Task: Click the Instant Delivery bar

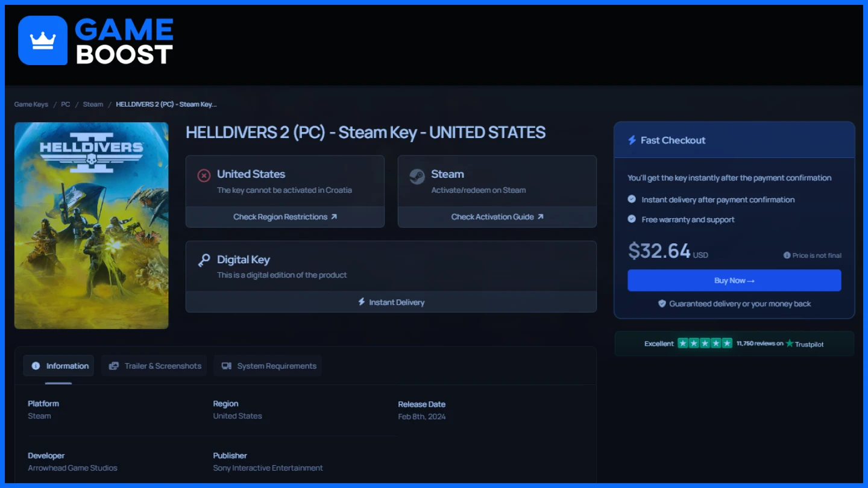Action: (x=391, y=302)
